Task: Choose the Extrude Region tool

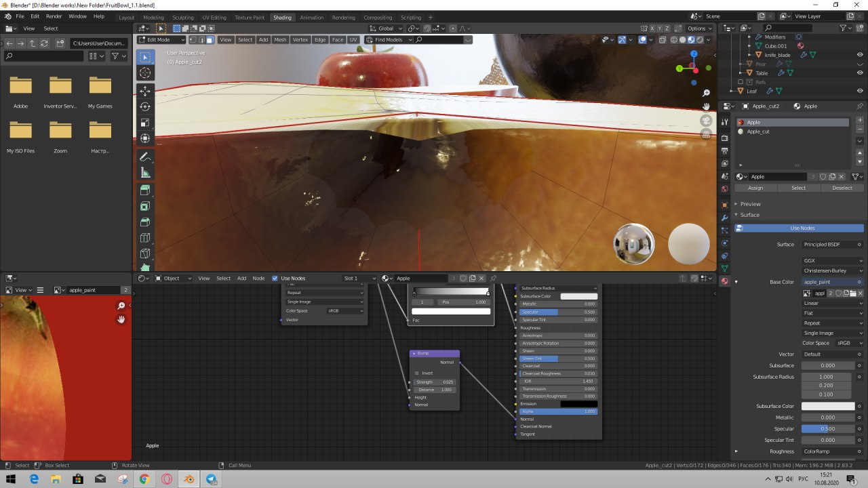Action: tap(145, 190)
